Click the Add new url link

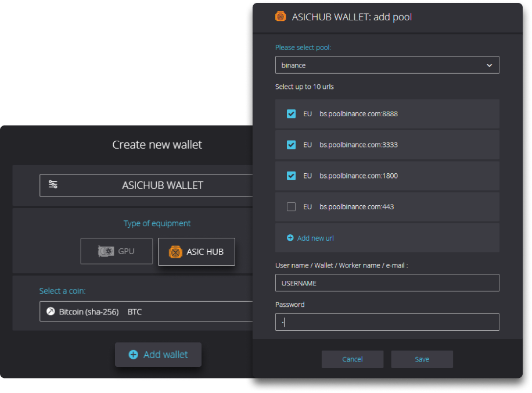(x=315, y=238)
